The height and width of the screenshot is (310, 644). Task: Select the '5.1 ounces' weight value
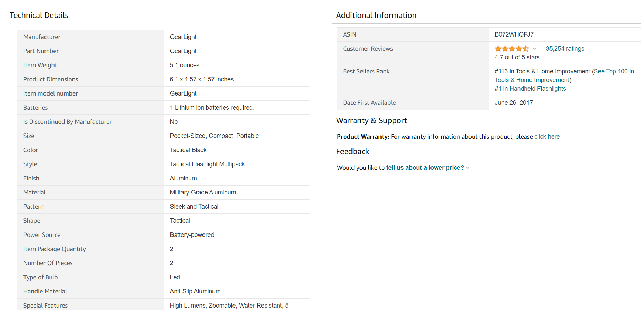[185, 65]
